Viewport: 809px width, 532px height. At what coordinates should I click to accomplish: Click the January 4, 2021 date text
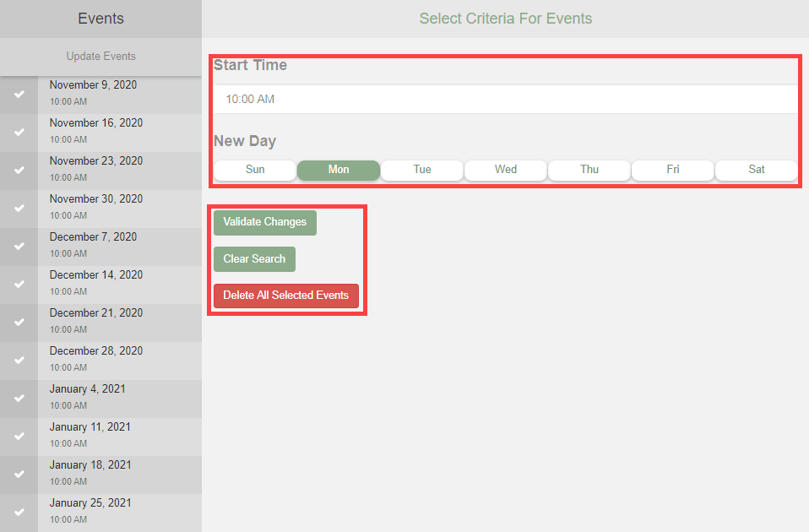87,389
